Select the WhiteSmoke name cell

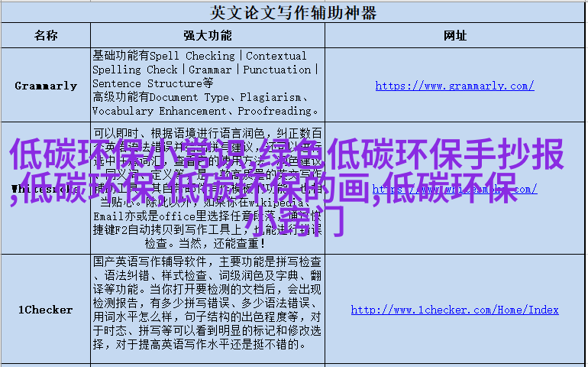pos(46,188)
